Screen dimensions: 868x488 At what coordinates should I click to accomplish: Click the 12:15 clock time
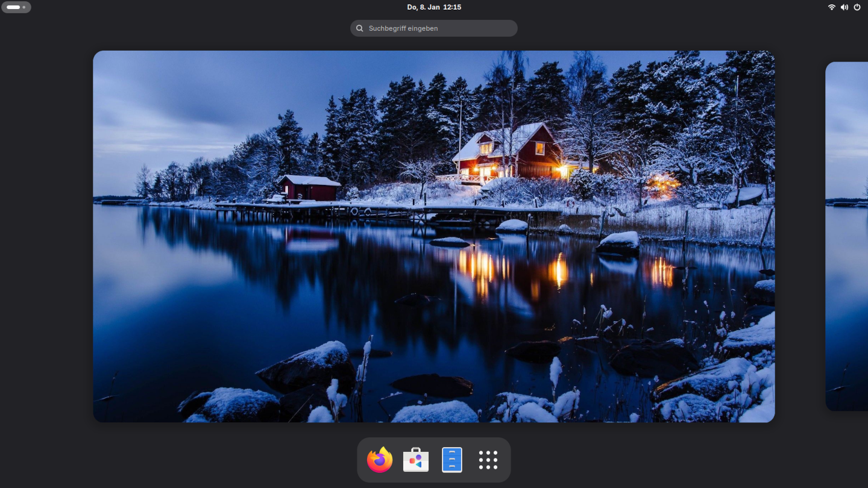pyautogui.click(x=452, y=7)
